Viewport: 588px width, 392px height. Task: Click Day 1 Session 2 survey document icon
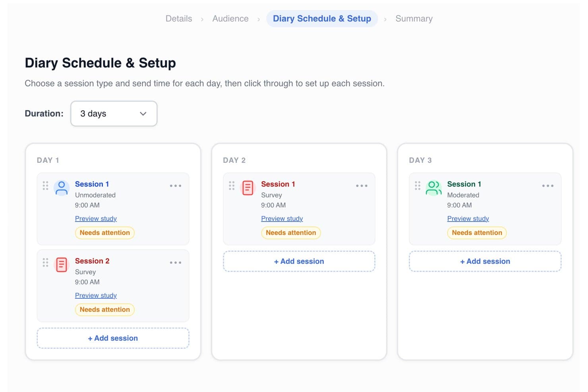tap(62, 265)
